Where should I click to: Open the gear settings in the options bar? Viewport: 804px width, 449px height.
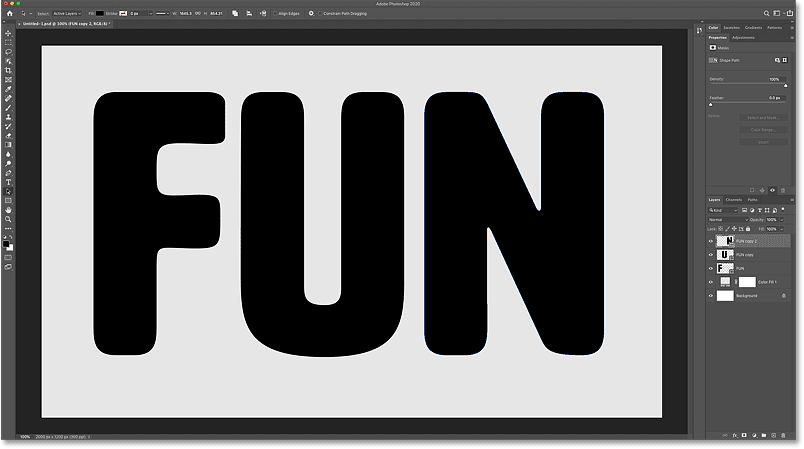coord(311,14)
